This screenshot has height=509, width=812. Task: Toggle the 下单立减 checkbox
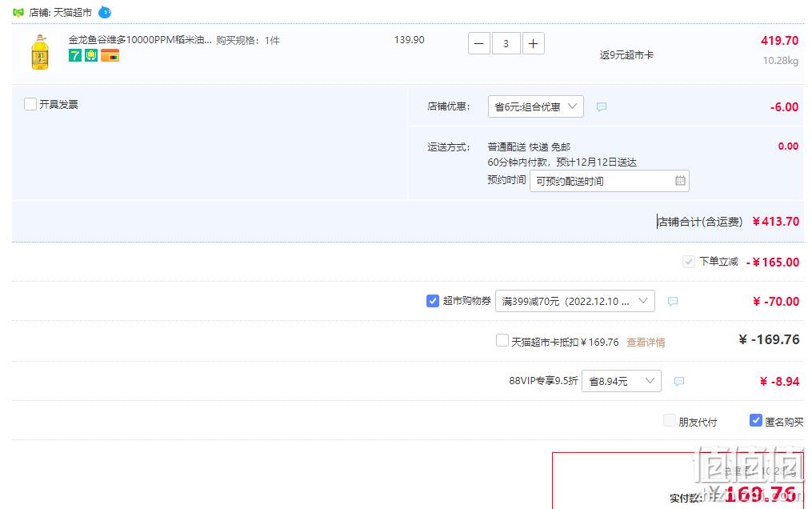688,262
